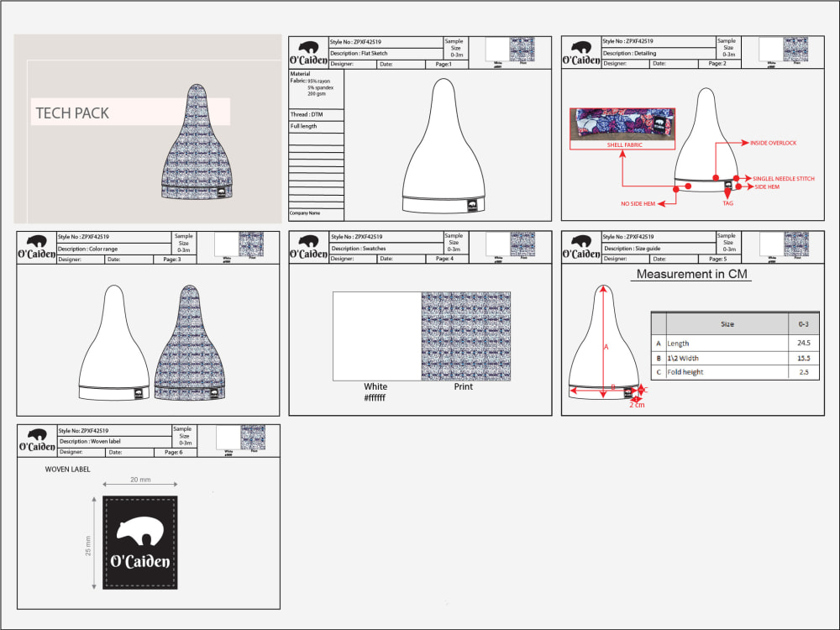Pick the large White swatch
This screenshot has width=840, height=630.
[377, 337]
